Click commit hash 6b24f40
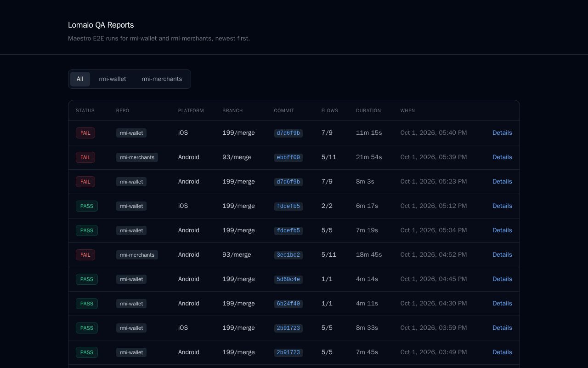The image size is (588, 368). 288,304
